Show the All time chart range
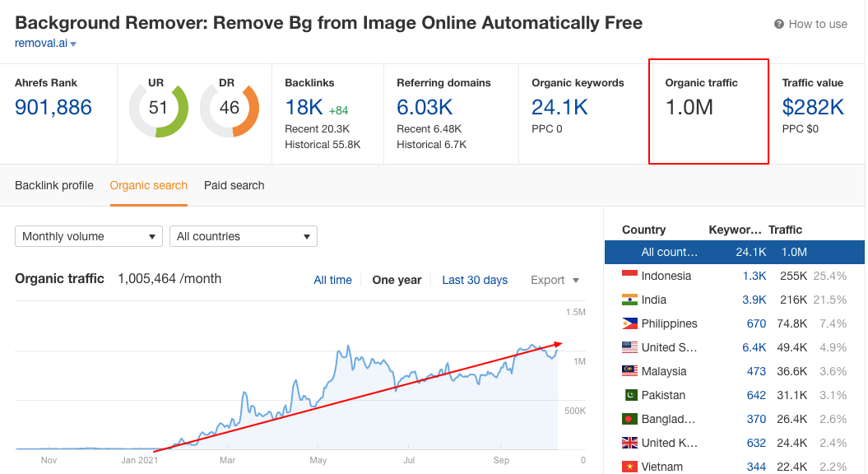The width and height of the screenshot is (868, 474). [x=332, y=280]
